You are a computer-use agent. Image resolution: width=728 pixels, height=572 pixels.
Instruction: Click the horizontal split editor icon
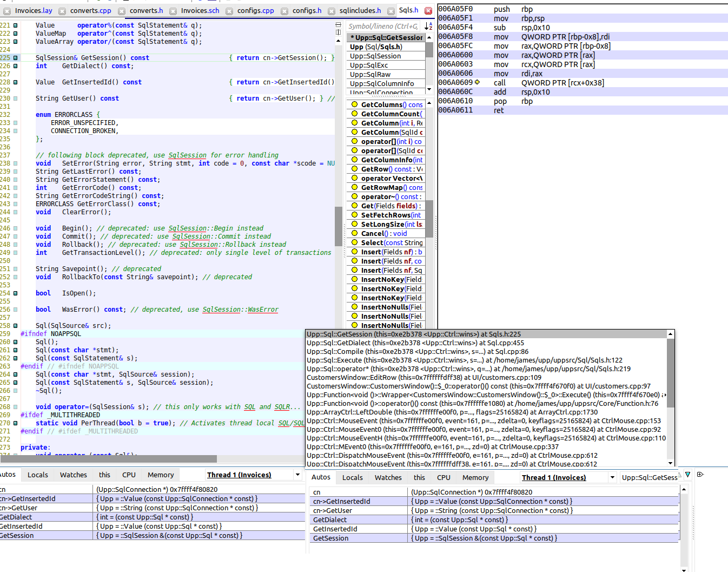(x=339, y=24)
